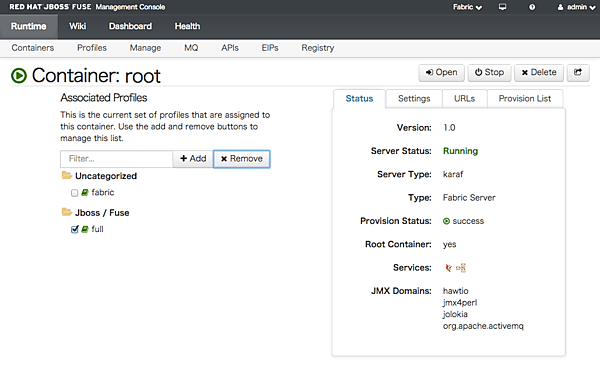Click the jolokia JMX domain

click(x=455, y=314)
